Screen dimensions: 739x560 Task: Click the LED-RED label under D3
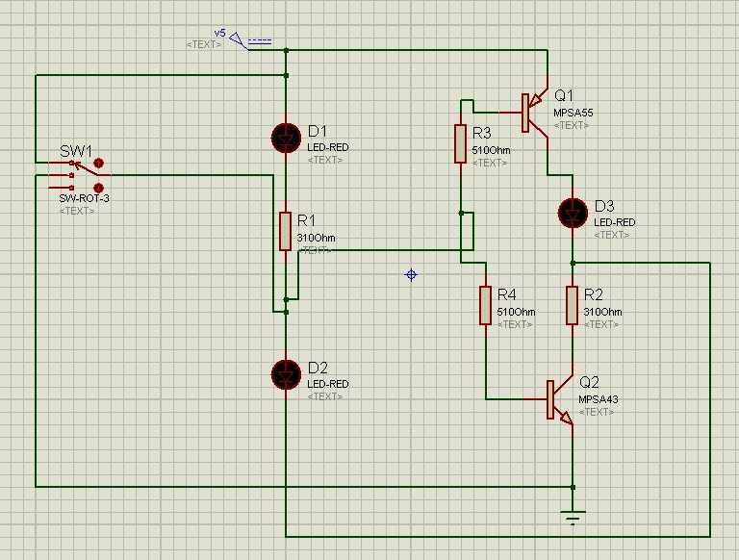pyautogui.click(x=615, y=222)
